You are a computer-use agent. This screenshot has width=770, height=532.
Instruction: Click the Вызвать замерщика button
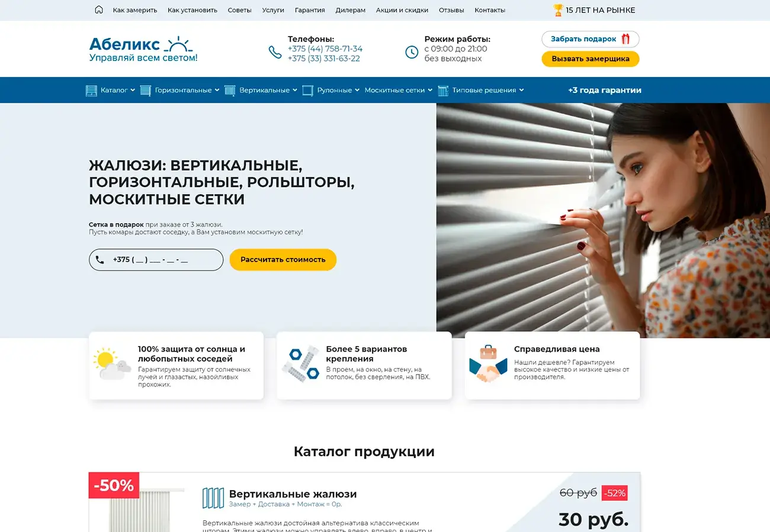click(591, 59)
